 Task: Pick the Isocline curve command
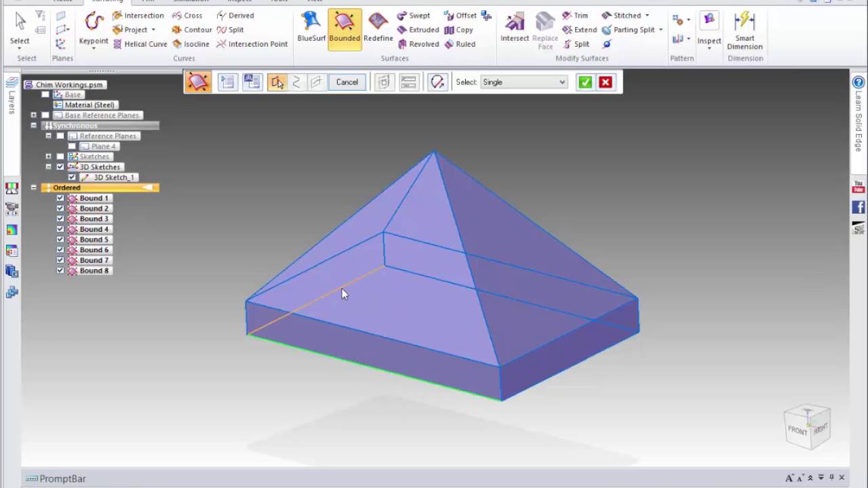click(190, 44)
